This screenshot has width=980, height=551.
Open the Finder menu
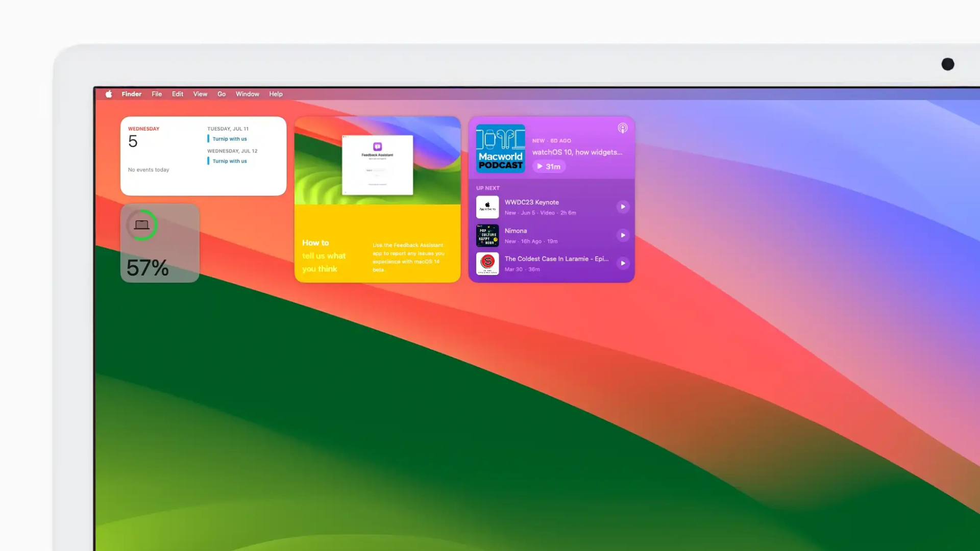[x=131, y=94]
